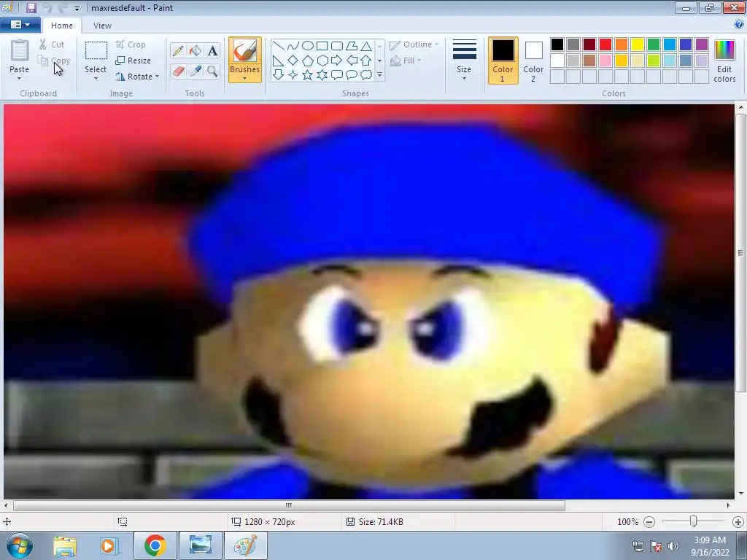The height and width of the screenshot is (560, 747).
Task: Activate the Text tool
Action: (x=212, y=50)
